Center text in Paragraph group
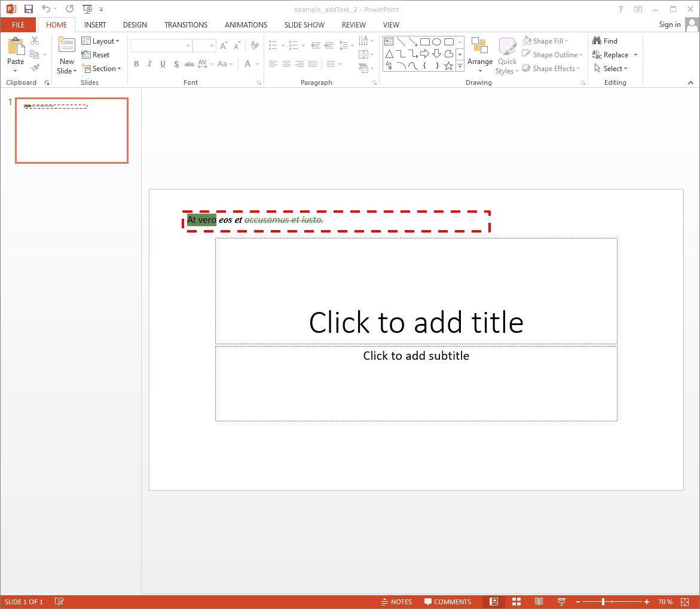Image resolution: width=700 pixels, height=609 pixels. [286, 64]
